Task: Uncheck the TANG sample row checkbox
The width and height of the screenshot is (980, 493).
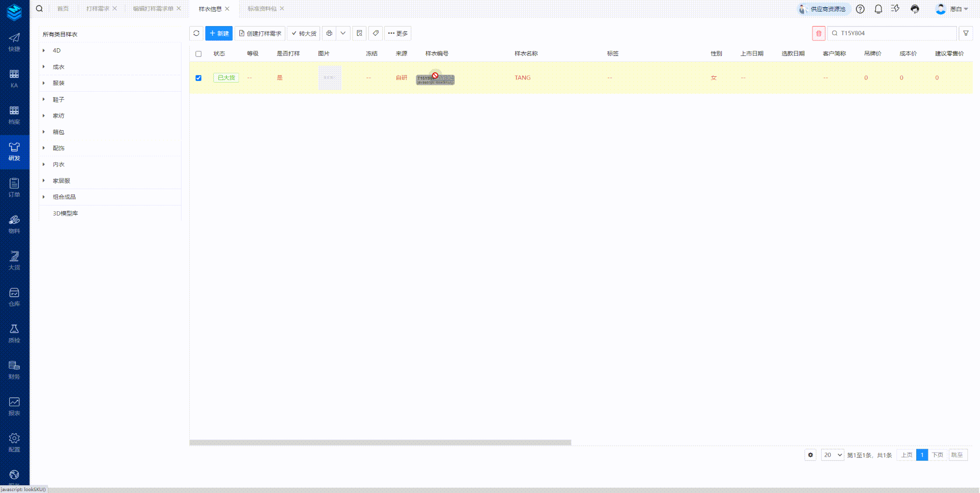Action: coord(198,78)
